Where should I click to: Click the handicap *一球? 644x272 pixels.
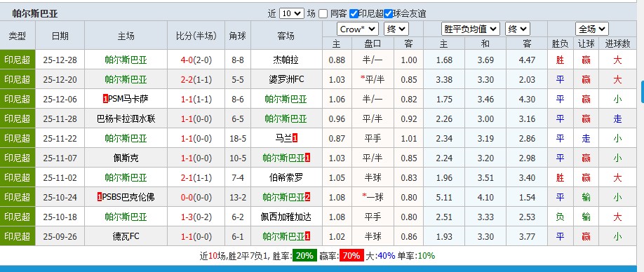click(373, 197)
